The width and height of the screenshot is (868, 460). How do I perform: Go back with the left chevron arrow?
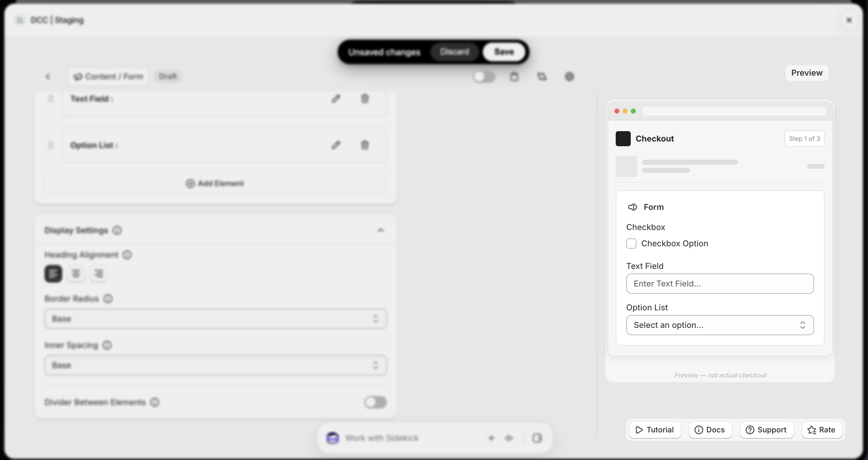48,77
